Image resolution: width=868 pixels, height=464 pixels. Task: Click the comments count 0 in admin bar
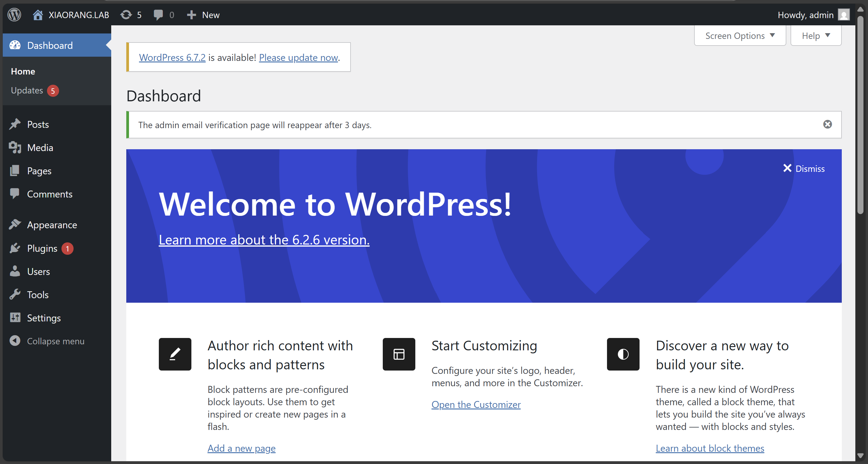171,15
